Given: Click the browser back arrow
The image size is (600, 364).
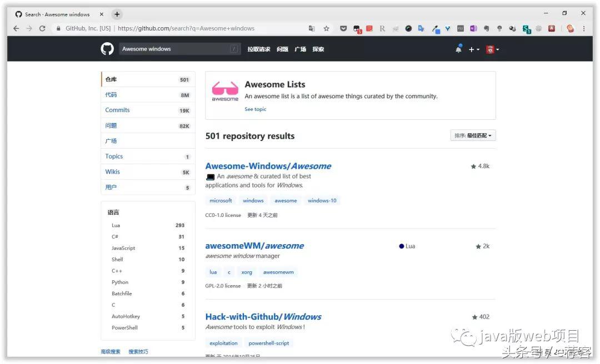Looking at the screenshot, I should pyautogui.click(x=16, y=28).
